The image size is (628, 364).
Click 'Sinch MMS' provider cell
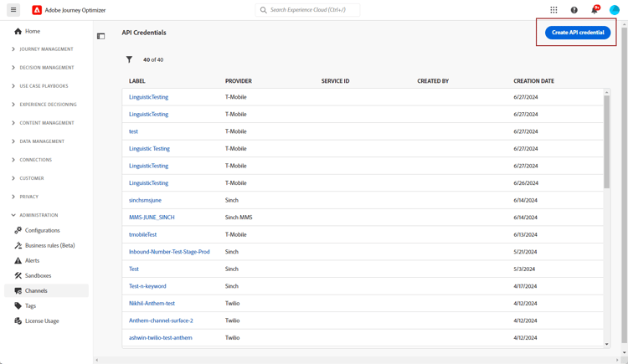tap(239, 218)
